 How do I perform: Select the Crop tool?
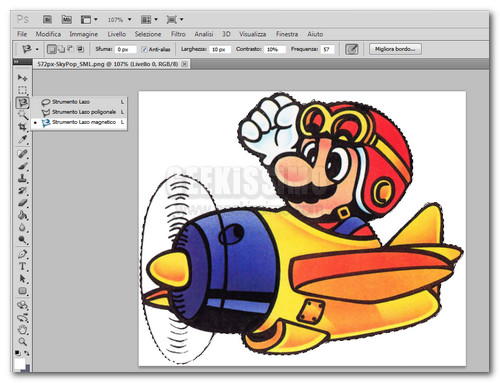click(22, 127)
